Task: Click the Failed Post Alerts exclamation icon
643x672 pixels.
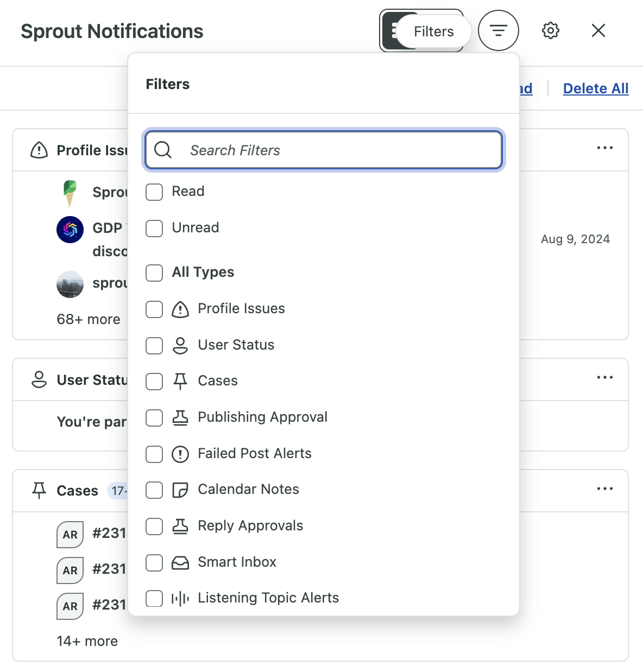Action: click(x=180, y=453)
